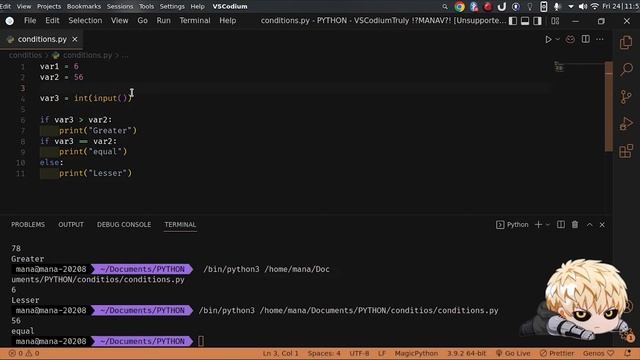Open the KDE Connect phone tray icon
Image resolution: width=640 pixels, height=360 pixels.
pyautogui.click(x=544, y=7)
